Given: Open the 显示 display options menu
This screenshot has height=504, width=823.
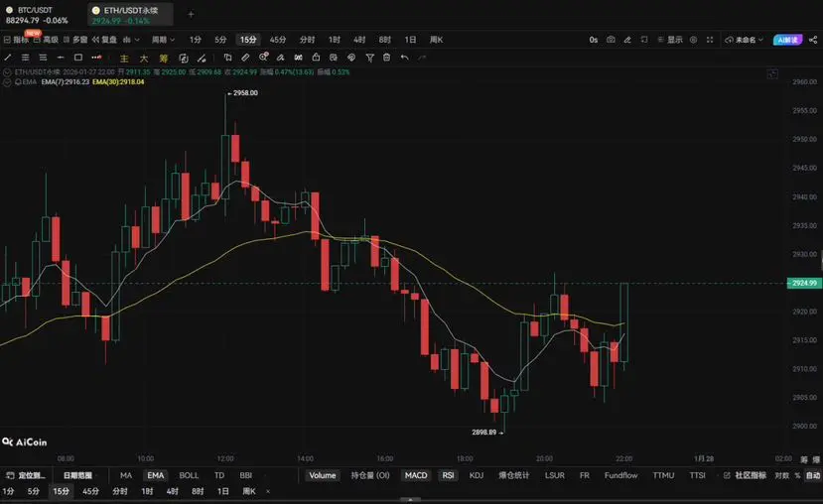Looking at the screenshot, I should pos(670,40).
